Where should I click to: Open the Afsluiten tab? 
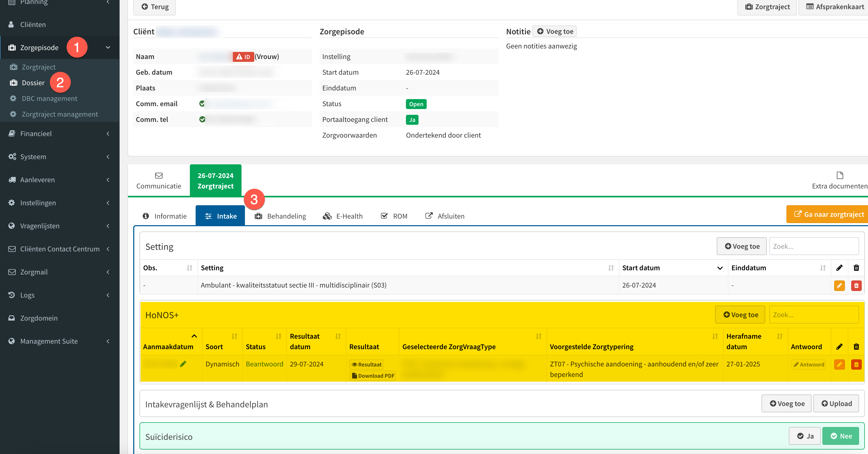click(x=445, y=216)
